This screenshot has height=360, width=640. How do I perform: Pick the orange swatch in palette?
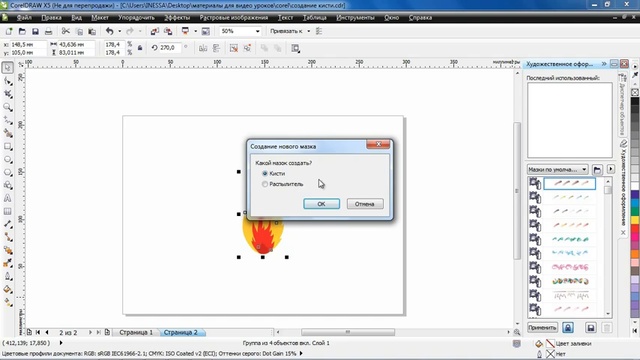coord(635,254)
